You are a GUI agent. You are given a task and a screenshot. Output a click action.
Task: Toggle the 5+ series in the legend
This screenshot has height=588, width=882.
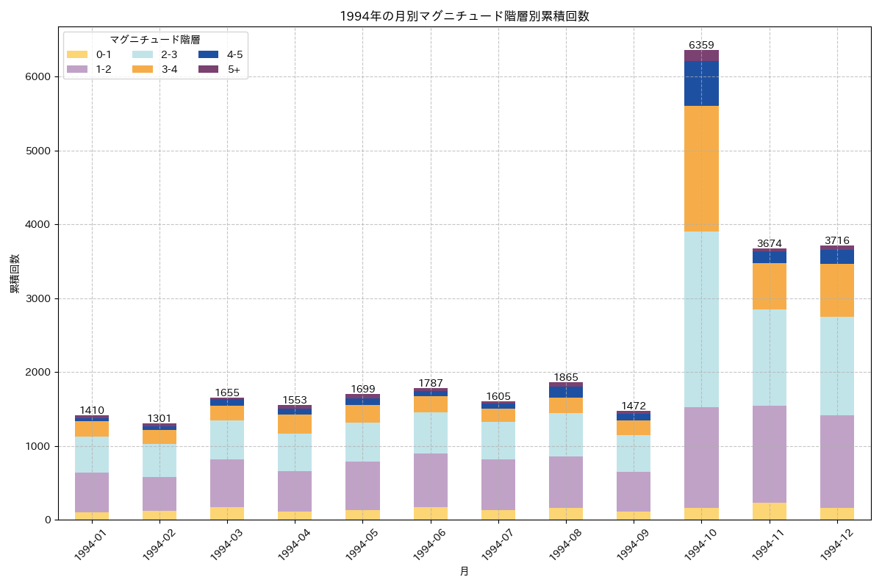point(208,70)
